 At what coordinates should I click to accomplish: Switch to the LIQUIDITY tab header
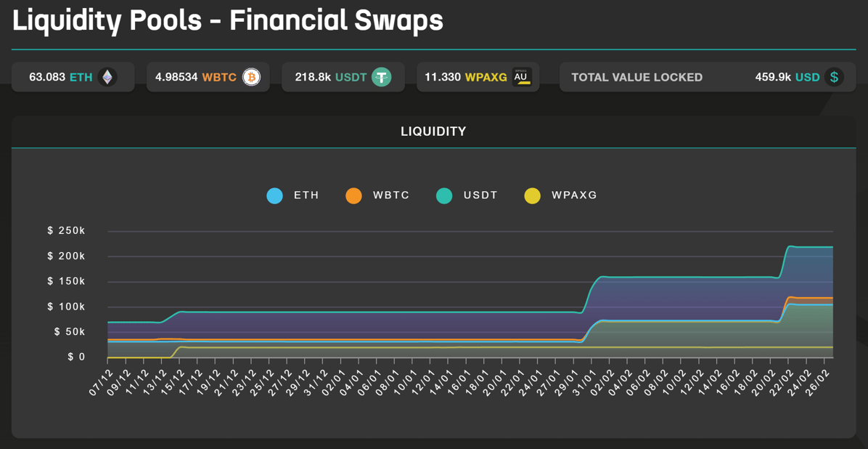433,132
